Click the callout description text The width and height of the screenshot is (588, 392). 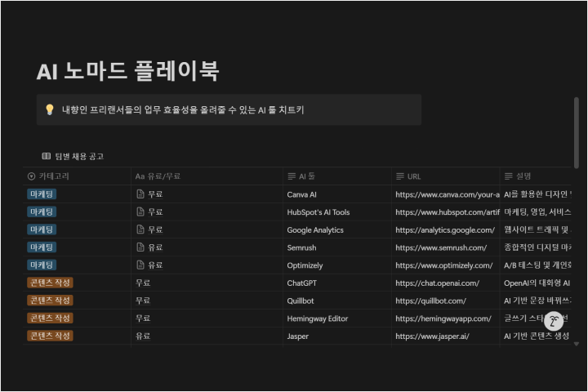pyautogui.click(x=183, y=110)
